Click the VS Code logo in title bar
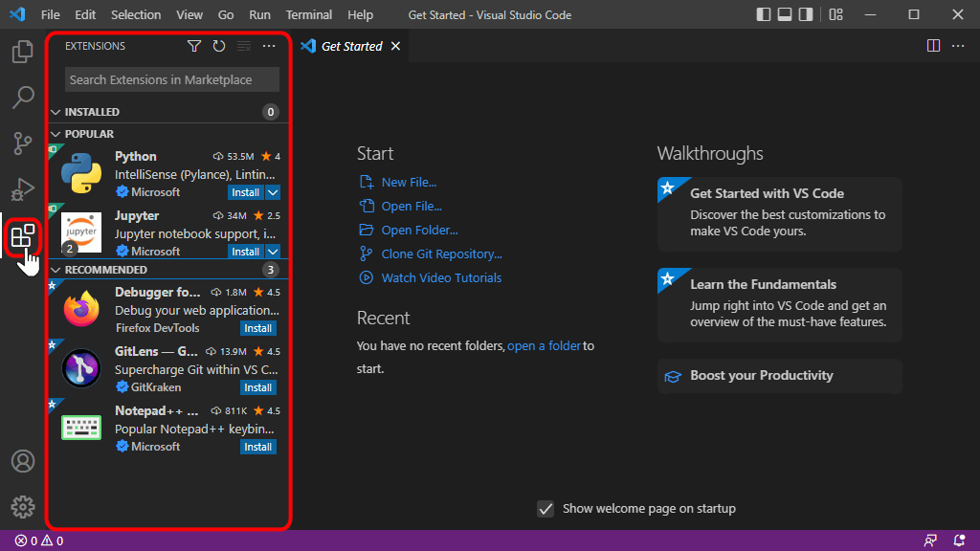Viewport: 980px width, 551px height. 17,13
